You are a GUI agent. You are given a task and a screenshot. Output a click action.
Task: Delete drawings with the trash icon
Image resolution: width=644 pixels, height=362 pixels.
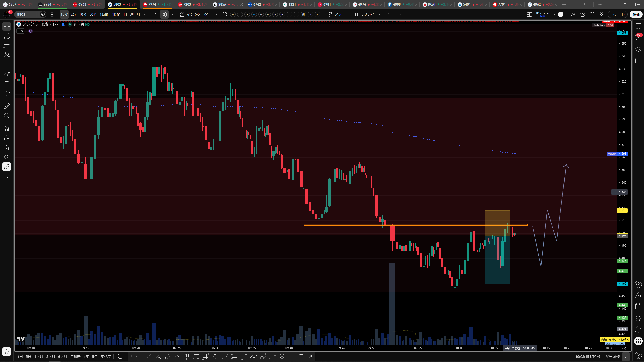(7, 179)
